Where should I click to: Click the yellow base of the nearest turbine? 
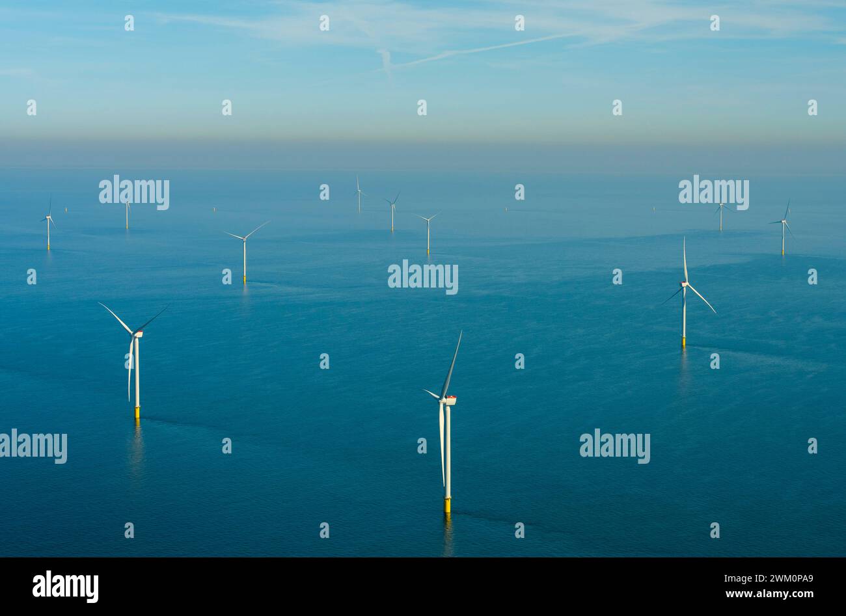(447, 505)
